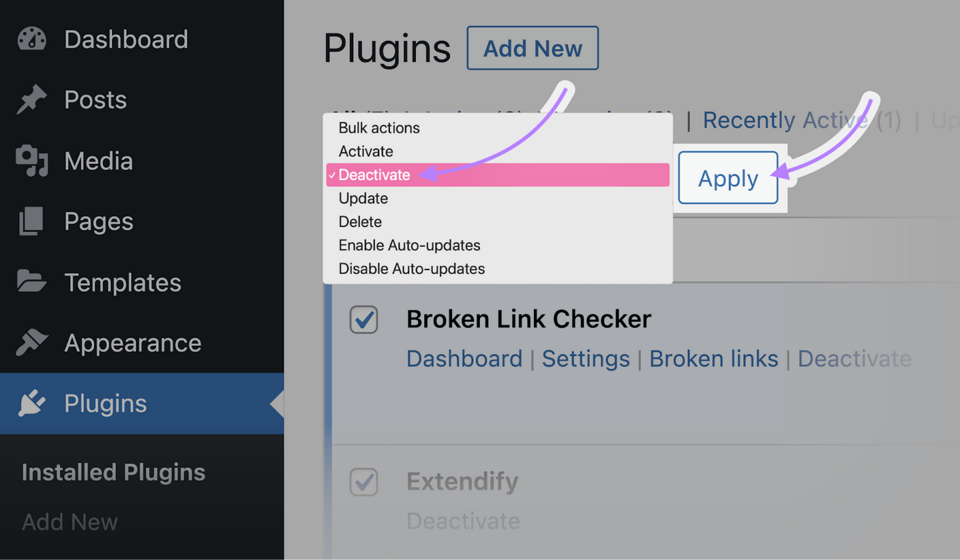The width and height of the screenshot is (960, 560).
Task: Choose Delete from the bulk actions list
Action: (360, 222)
